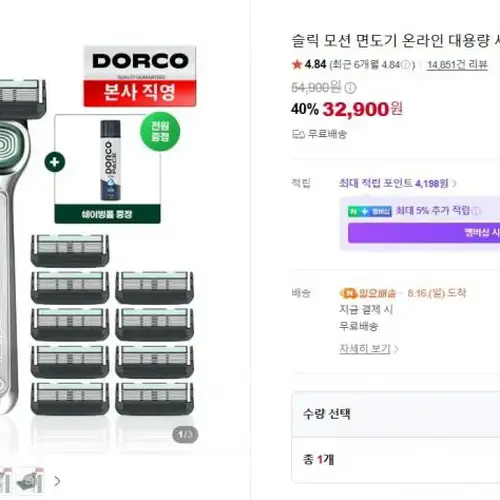Expand 최대 적립 포인트 4,198원 details
Viewport: 500px width, 500px height.
[x=397, y=183]
